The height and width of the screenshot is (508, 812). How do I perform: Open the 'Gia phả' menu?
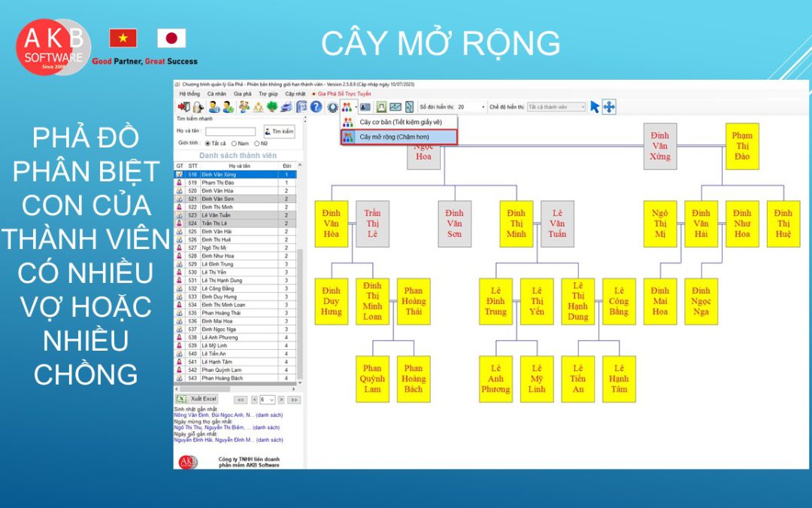(x=242, y=94)
